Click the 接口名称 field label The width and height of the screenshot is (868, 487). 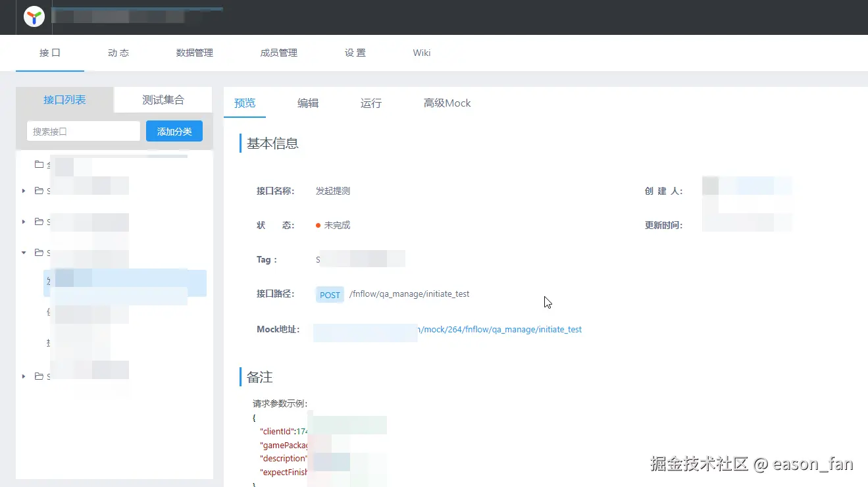click(275, 191)
